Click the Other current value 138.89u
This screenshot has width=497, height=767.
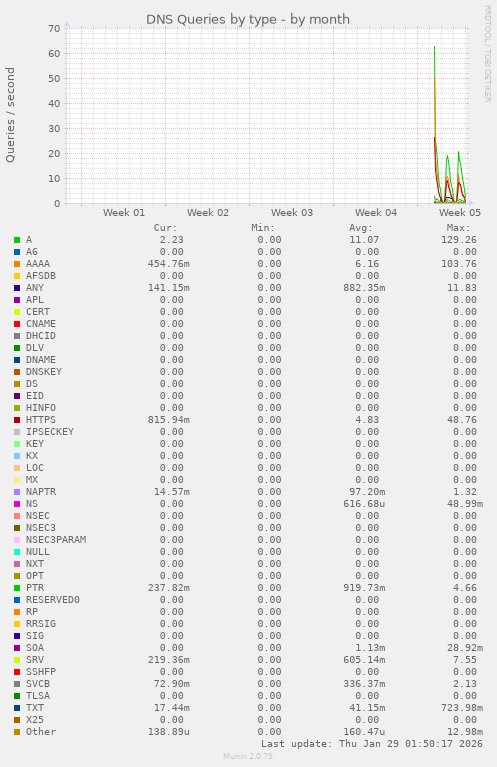(x=169, y=732)
